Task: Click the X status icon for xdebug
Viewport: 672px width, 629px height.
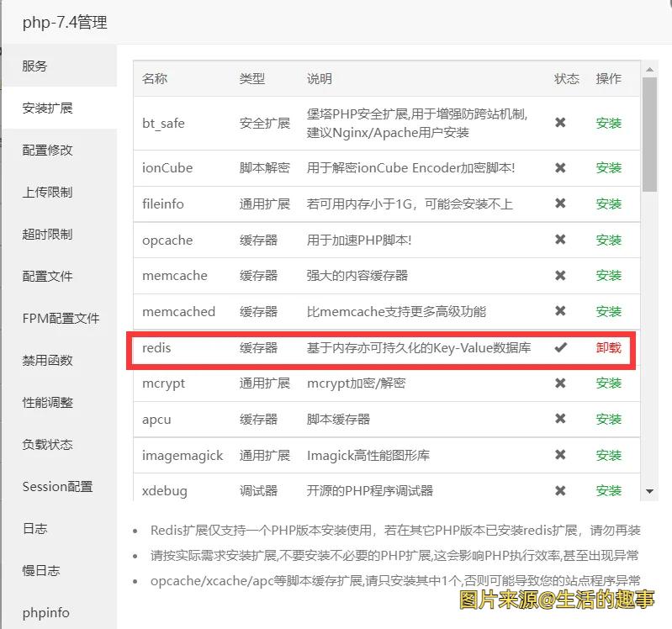Action: tap(560, 490)
